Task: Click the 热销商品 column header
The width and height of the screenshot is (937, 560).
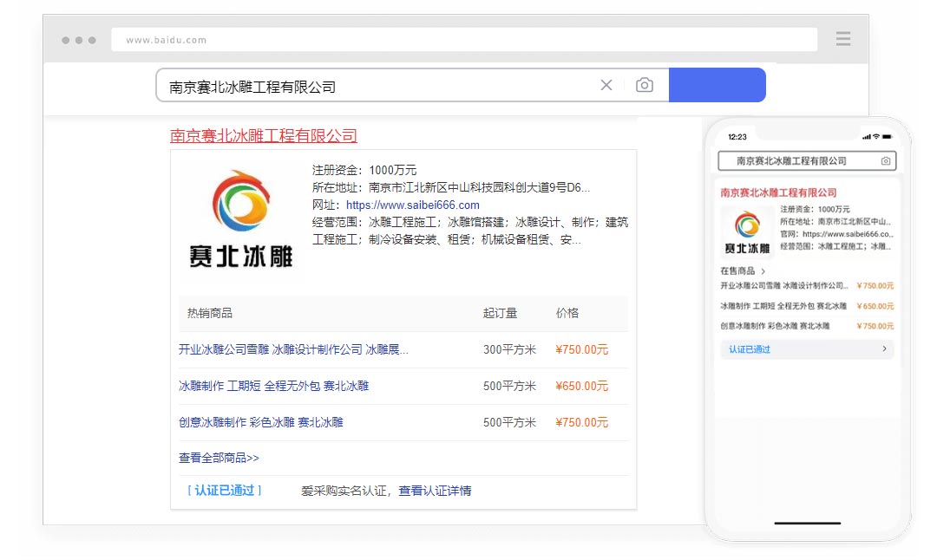Action: pyautogui.click(x=210, y=313)
